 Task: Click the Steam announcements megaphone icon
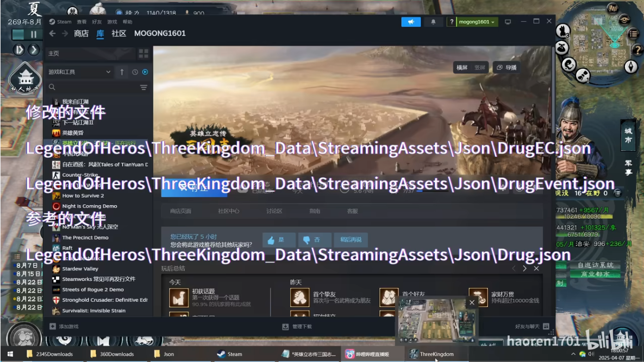click(411, 22)
